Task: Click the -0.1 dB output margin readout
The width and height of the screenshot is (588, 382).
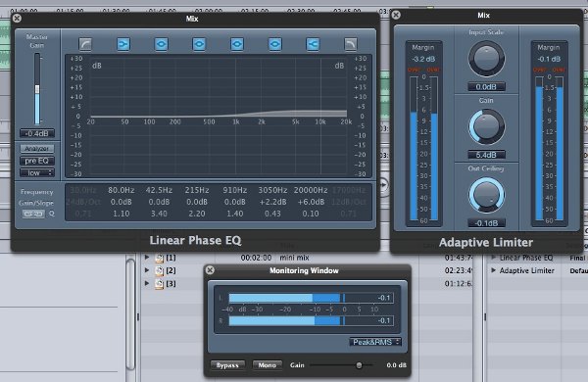Action: pyautogui.click(x=549, y=59)
